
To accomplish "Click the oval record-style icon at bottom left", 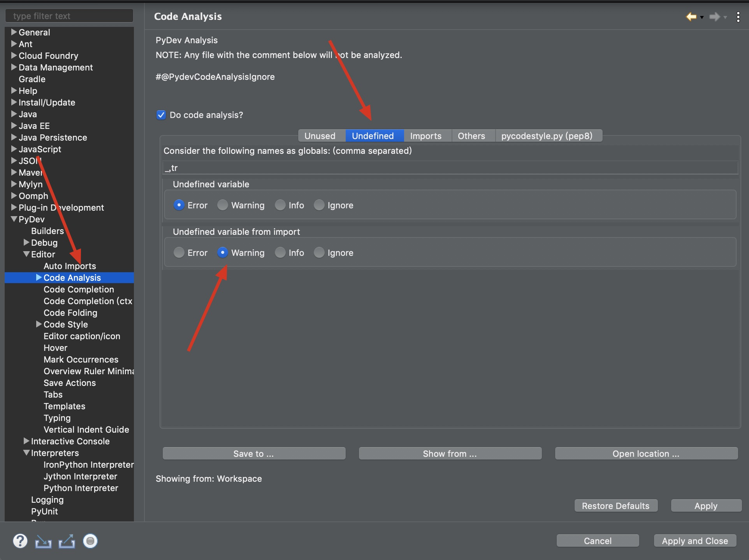I will pyautogui.click(x=90, y=541).
